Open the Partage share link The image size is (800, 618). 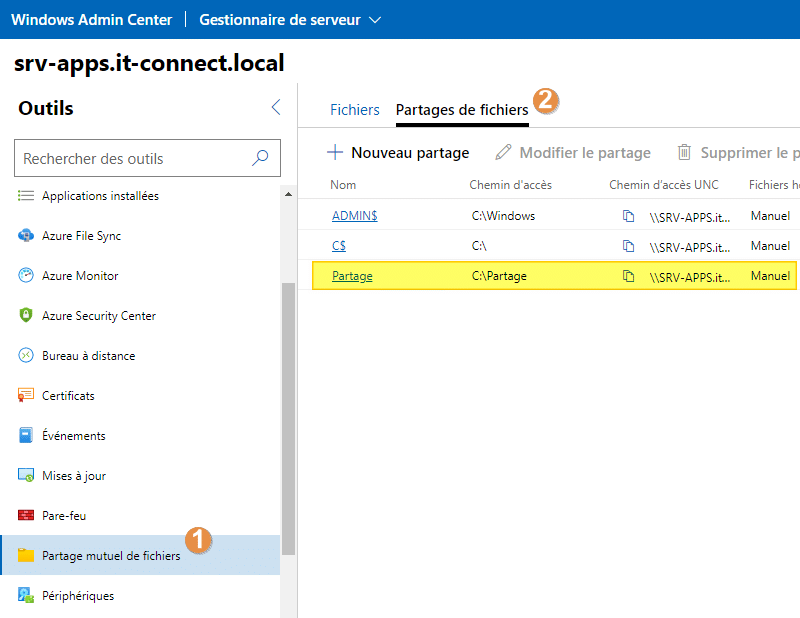point(352,276)
